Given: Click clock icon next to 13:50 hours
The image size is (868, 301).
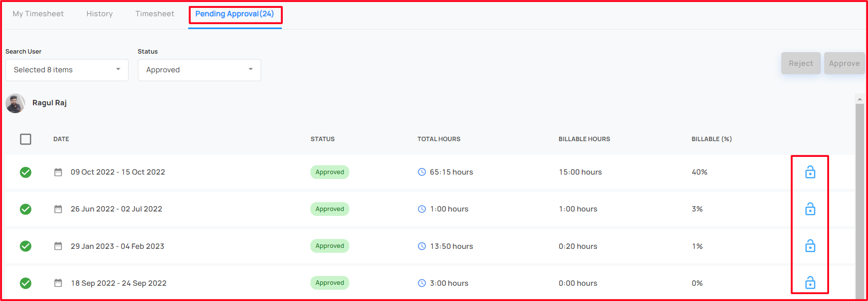Looking at the screenshot, I should point(422,246).
